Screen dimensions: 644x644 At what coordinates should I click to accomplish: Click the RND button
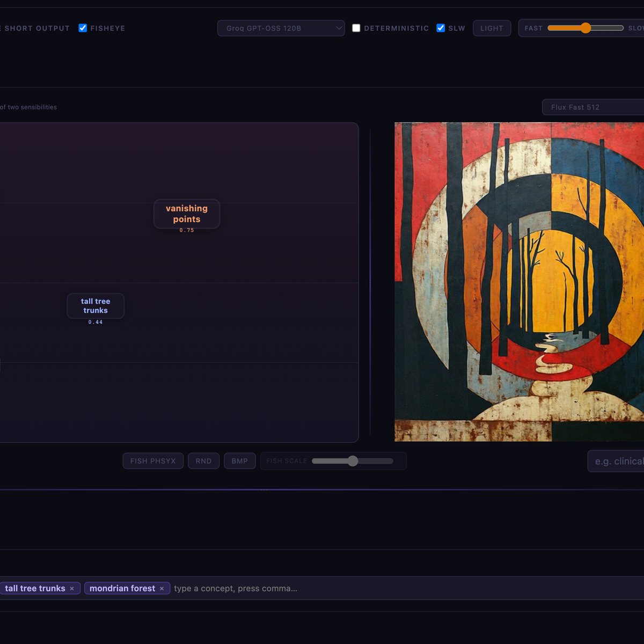click(203, 461)
